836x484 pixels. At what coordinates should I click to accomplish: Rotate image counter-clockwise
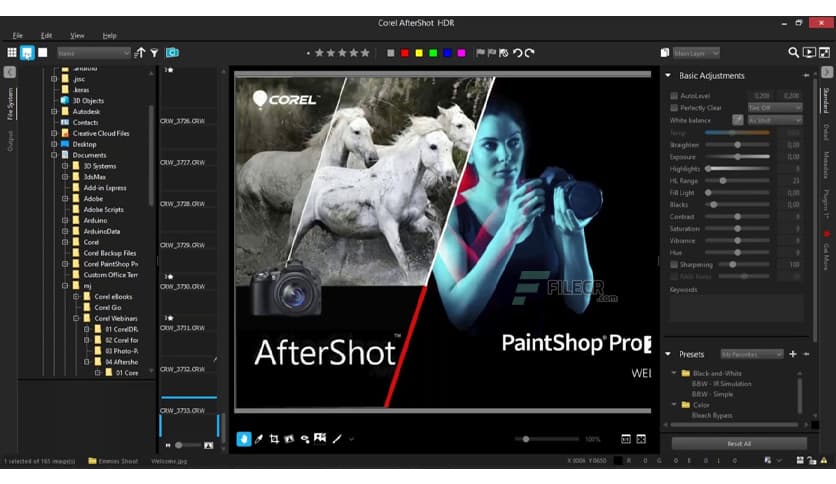[517, 53]
